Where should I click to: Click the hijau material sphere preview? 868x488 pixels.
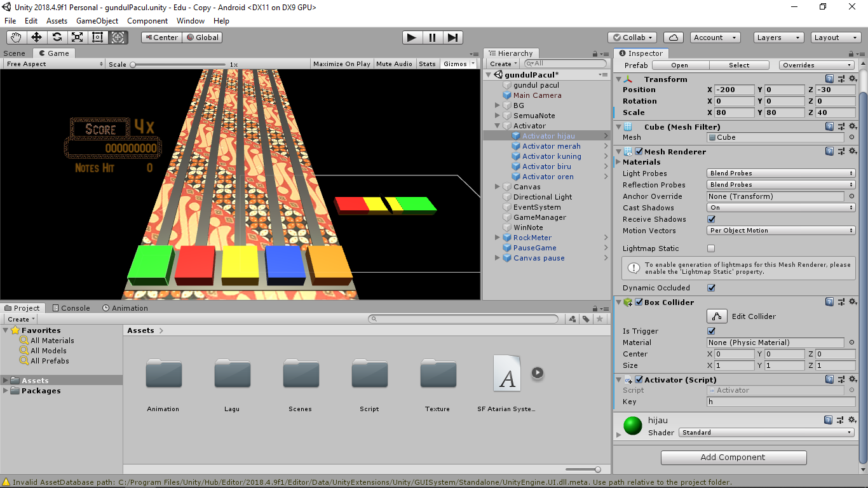(633, 426)
